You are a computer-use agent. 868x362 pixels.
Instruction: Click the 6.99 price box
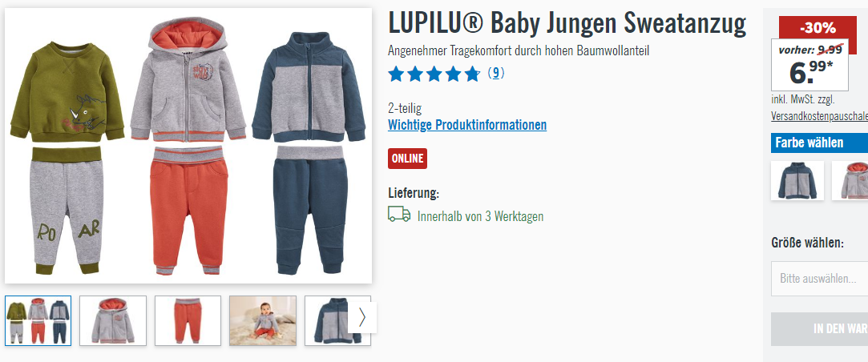click(809, 65)
